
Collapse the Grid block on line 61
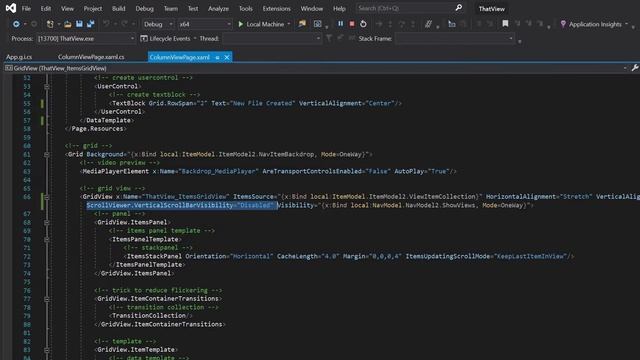click(47, 154)
